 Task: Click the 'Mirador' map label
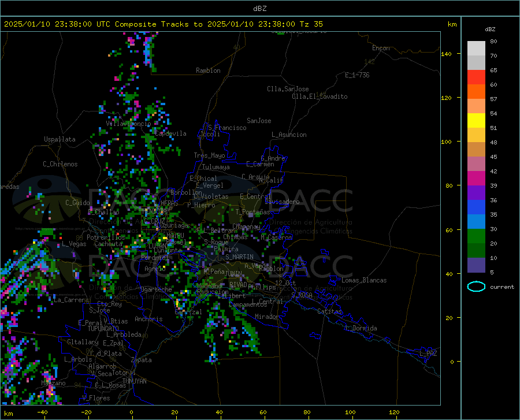[266, 317]
